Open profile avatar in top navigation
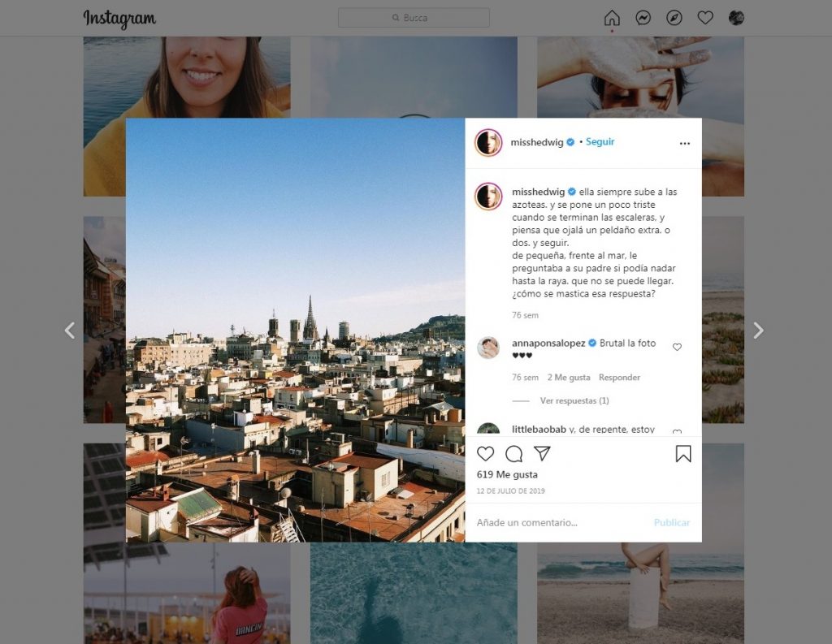832x644 pixels. [x=736, y=18]
